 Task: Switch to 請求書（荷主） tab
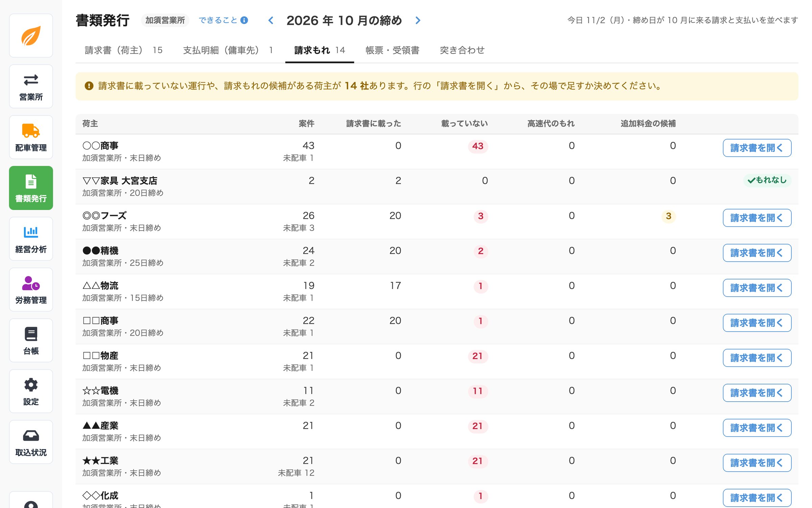tap(123, 50)
